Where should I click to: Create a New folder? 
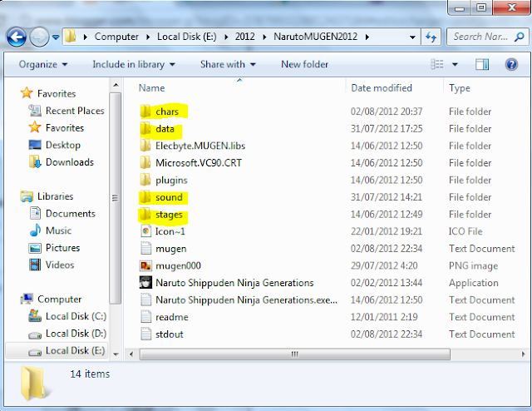(x=304, y=64)
